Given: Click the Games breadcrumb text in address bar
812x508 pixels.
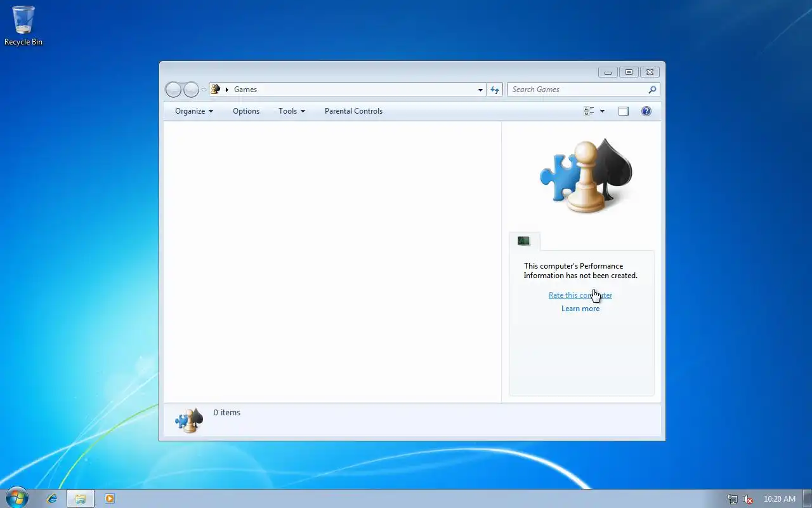Looking at the screenshot, I should (x=246, y=90).
